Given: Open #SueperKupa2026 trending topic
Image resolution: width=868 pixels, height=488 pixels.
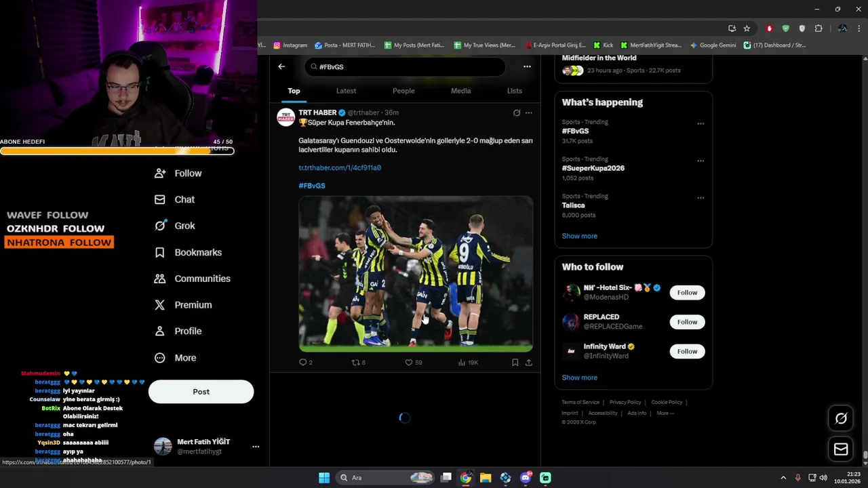Looking at the screenshot, I should (593, 168).
